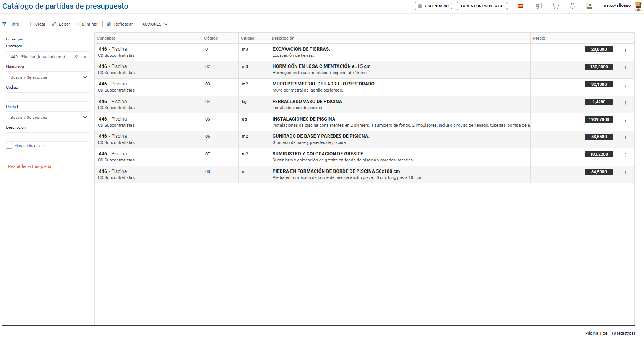Screen dimensions: 644x337
Task: Click the Restablecer búsqueda link
Action: pyautogui.click(x=30, y=166)
